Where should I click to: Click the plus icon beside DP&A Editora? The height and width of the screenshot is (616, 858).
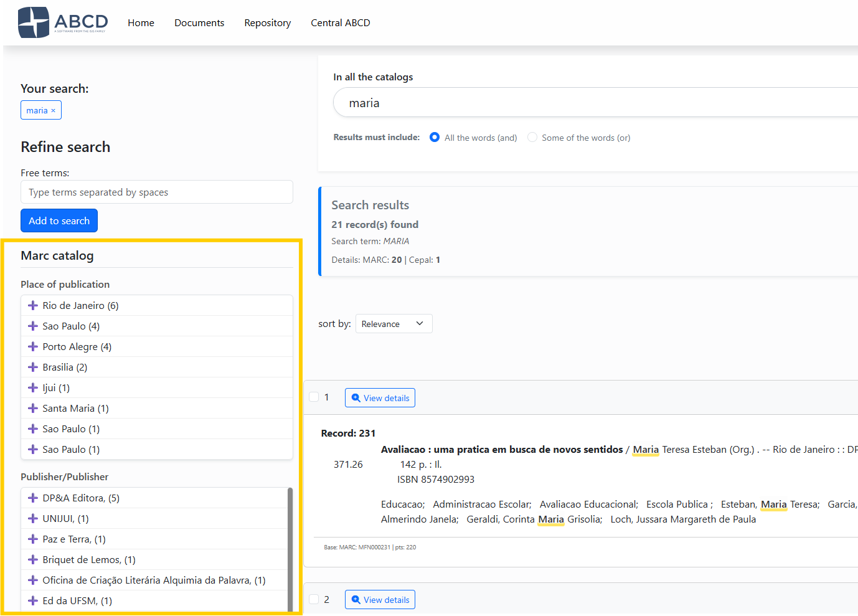[x=33, y=498]
